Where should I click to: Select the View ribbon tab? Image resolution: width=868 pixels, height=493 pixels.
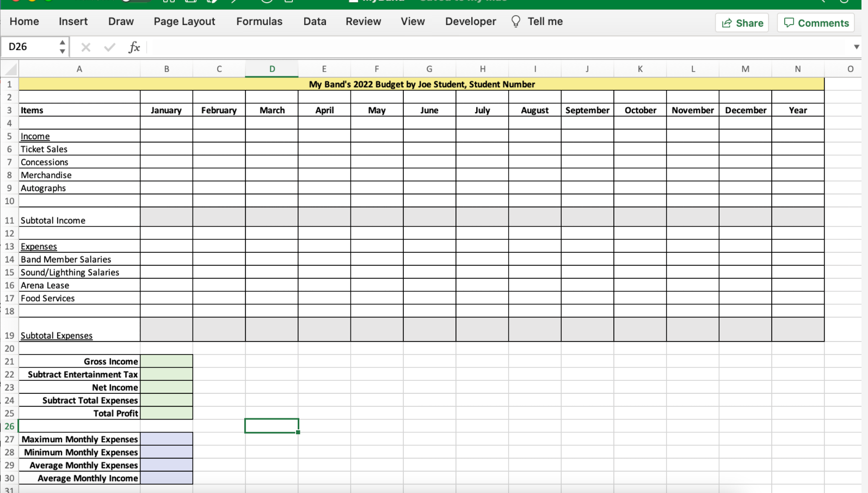[413, 21]
